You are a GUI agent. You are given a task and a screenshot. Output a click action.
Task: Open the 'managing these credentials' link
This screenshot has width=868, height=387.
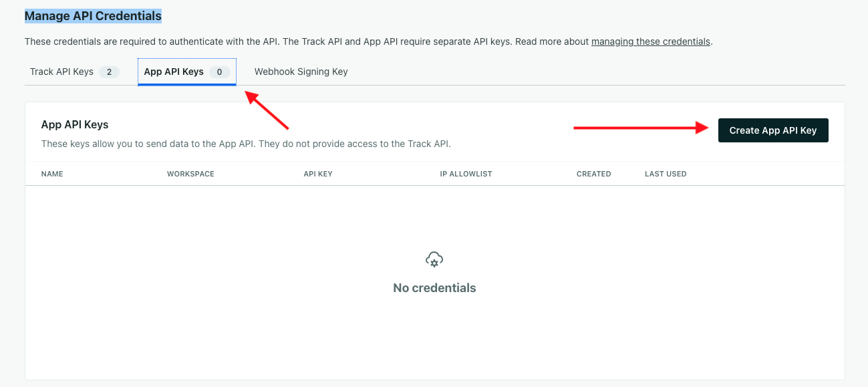pos(650,41)
